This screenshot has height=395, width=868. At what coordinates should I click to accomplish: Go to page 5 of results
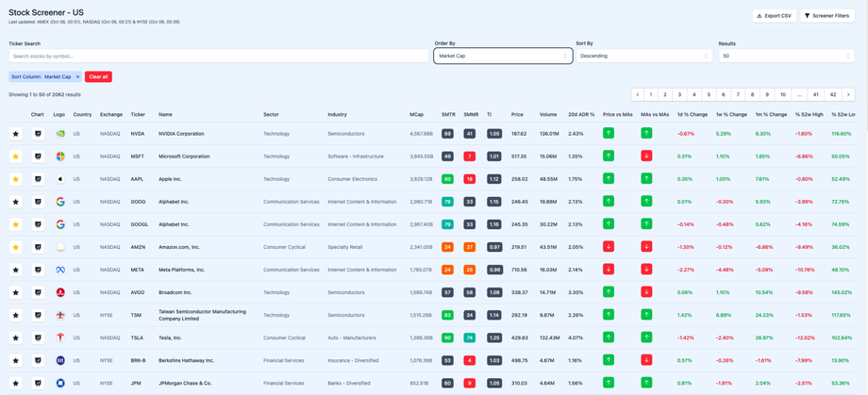[709, 94]
